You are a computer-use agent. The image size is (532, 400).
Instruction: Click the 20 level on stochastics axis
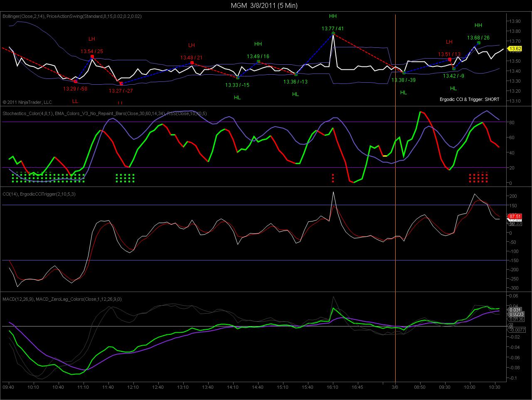512,168
